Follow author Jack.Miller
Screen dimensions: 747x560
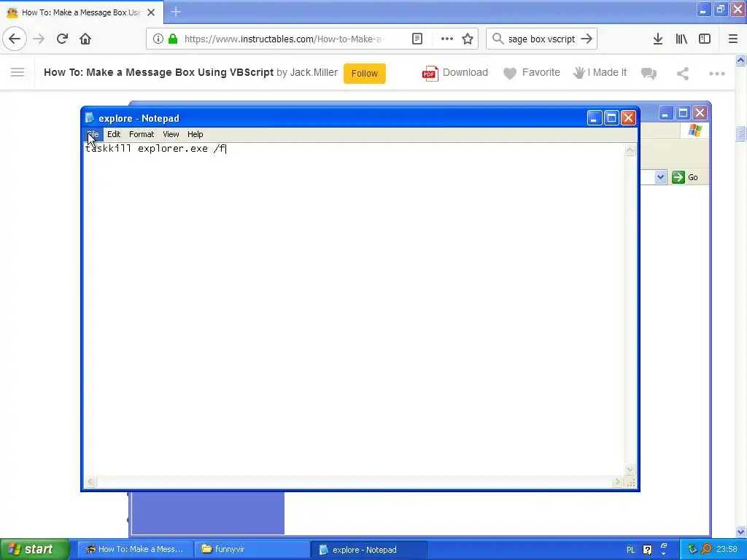coord(365,74)
